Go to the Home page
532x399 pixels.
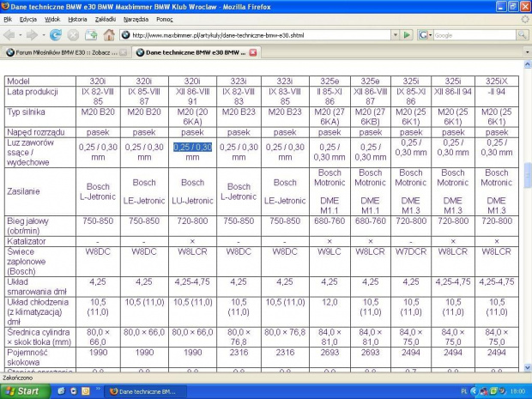click(x=109, y=35)
